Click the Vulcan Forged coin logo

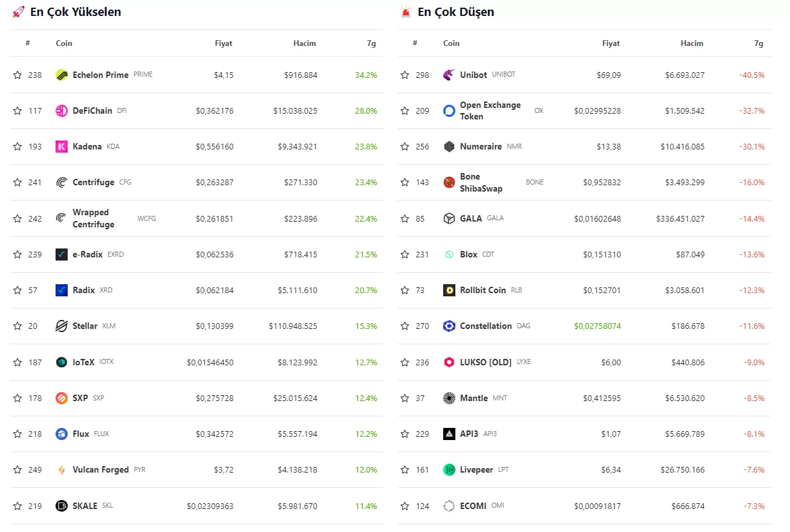61,469
